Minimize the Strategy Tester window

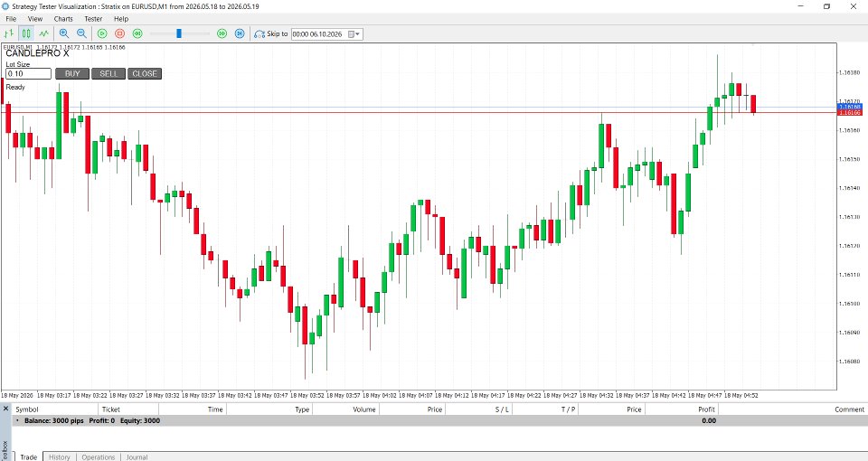click(x=800, y=6)
